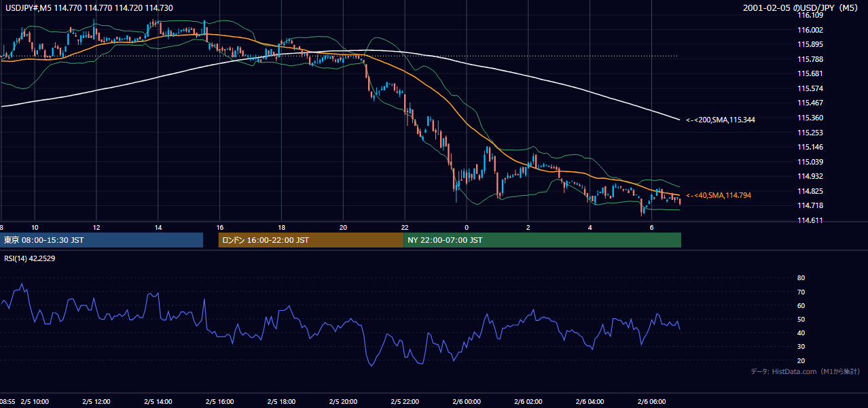Image resolution: width=868 pixels, height=408 pixels.
Task: Click bottom time label 2/5 20:00
Action: click(343, 401)
